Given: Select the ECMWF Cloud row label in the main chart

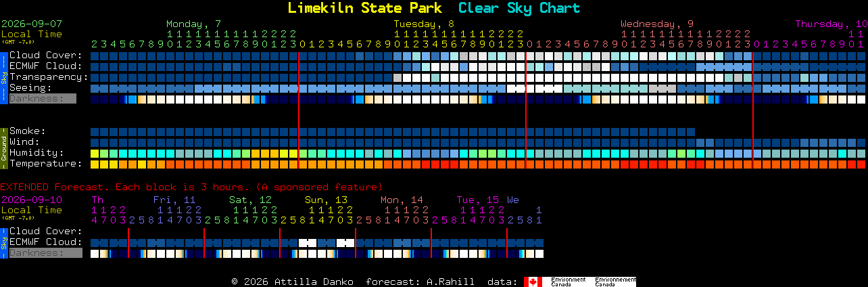Looking at the screenshot, I should pos(46,66).
